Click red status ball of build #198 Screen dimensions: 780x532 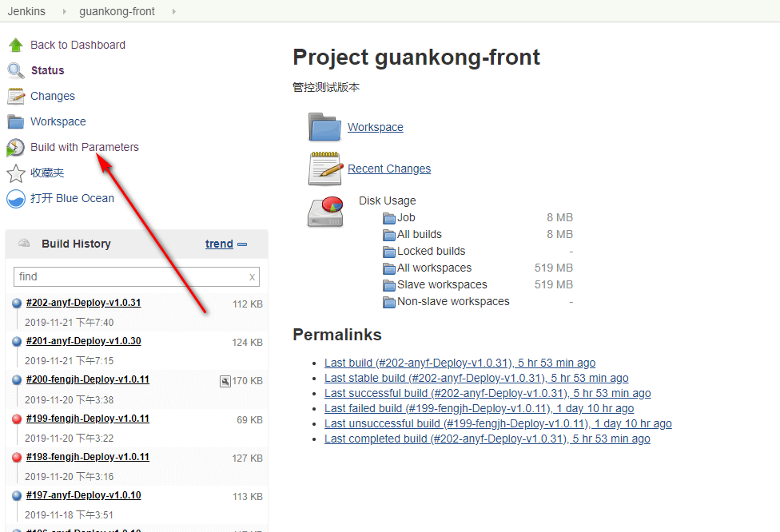[17, 457]
